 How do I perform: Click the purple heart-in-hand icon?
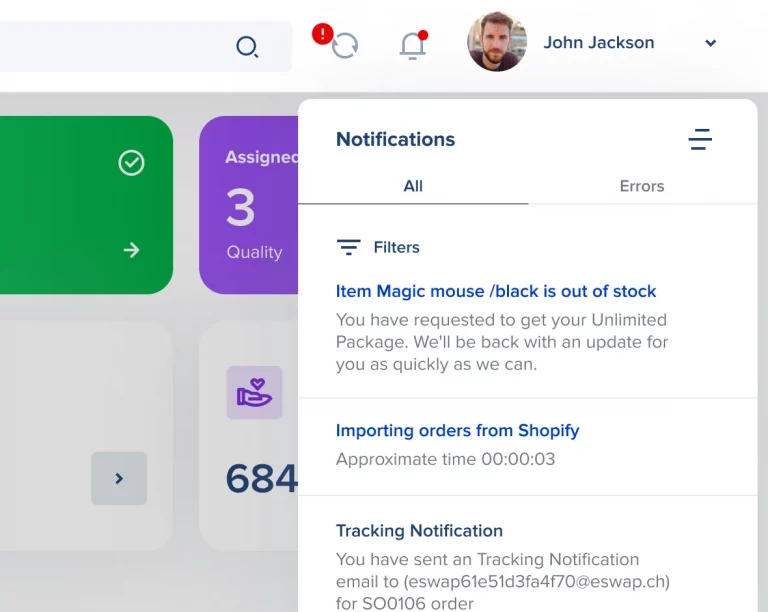[x=254, y=392]
